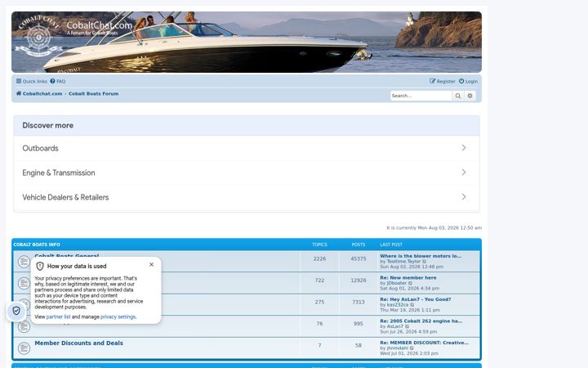Click the shield icon in the popup header
Image resolution: width=588 pixels, height=368 pixels.
[40, 266]
